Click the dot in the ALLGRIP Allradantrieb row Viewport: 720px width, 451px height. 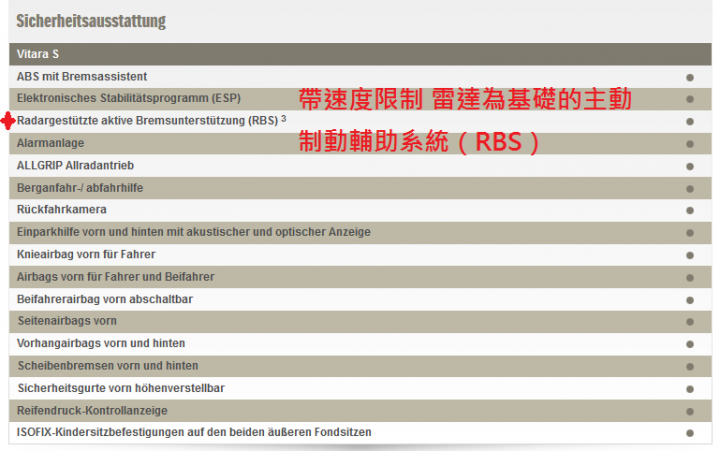pyautogui.click(x=690, y=167)
